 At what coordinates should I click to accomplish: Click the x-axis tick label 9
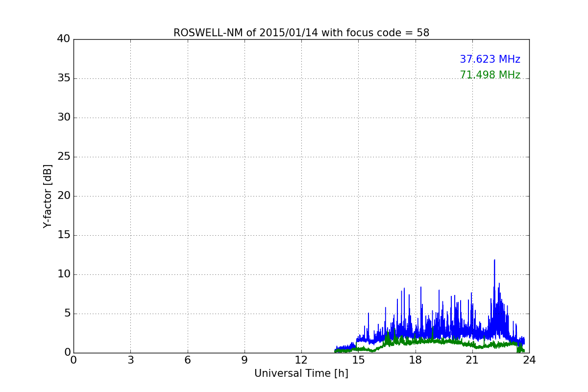pos(245,361)
